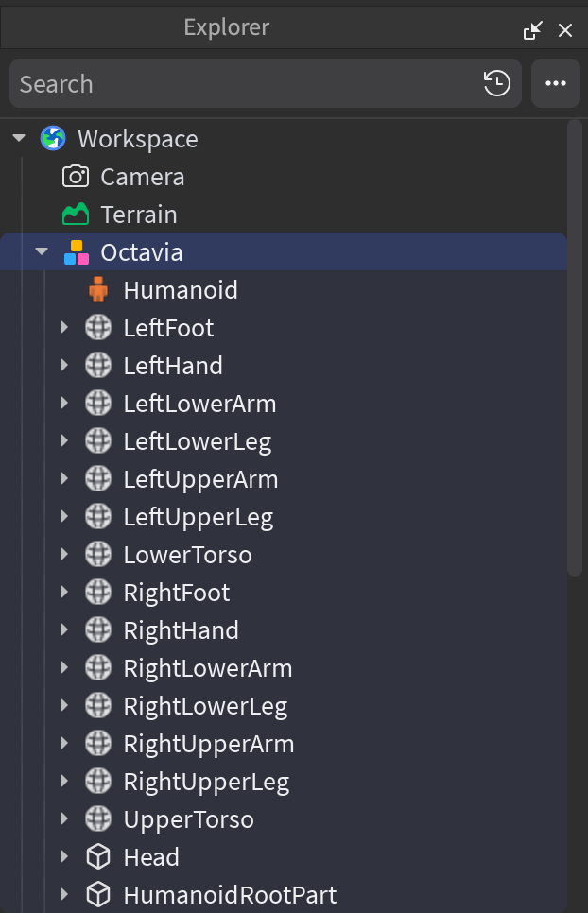Click the Explorer panel vertical scrollbar
588x913 pixels.
tap(575, 350)
